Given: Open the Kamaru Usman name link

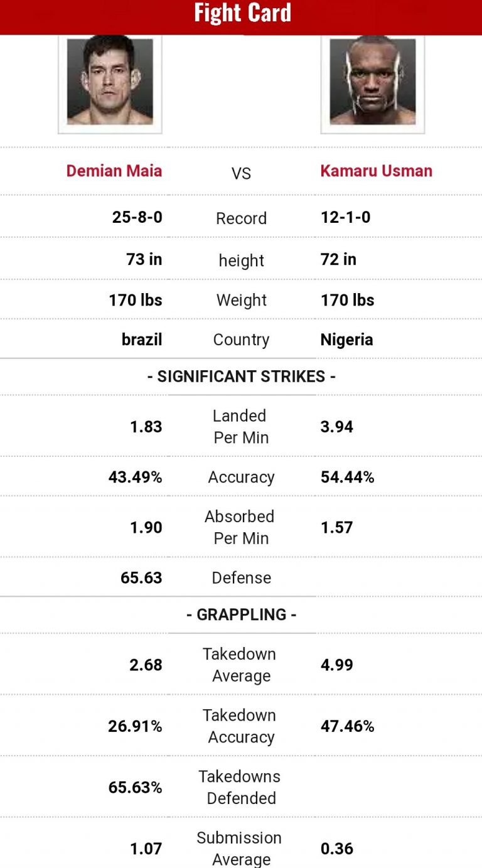Looking at the screenshot, I should click(376, 171).
